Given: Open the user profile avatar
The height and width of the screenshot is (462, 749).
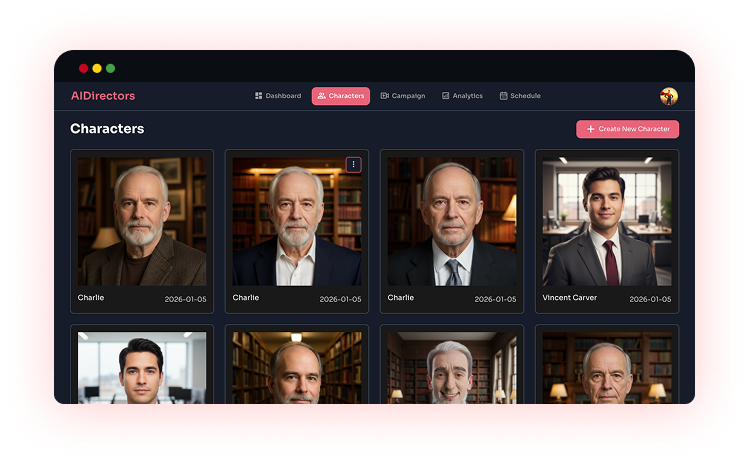Looking at the screenshot, I should 669,96.
